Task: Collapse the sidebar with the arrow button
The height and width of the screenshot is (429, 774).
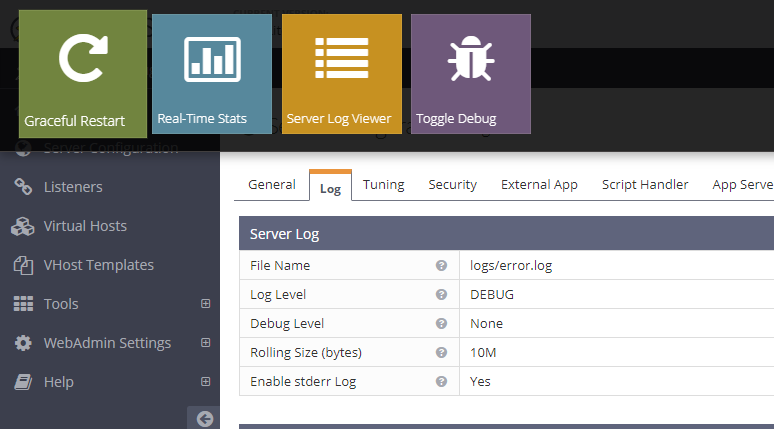Action: [204, 419]
